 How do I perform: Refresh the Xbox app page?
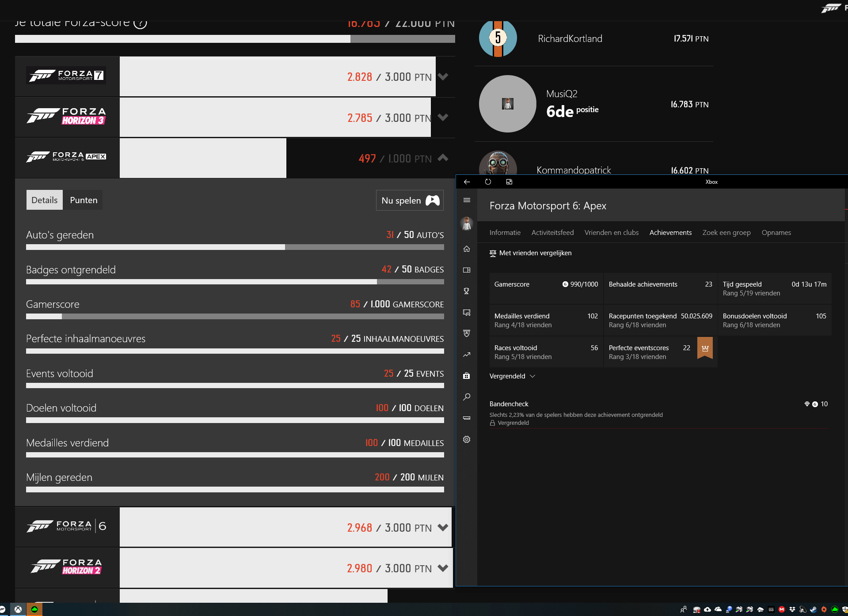[488, 182]
